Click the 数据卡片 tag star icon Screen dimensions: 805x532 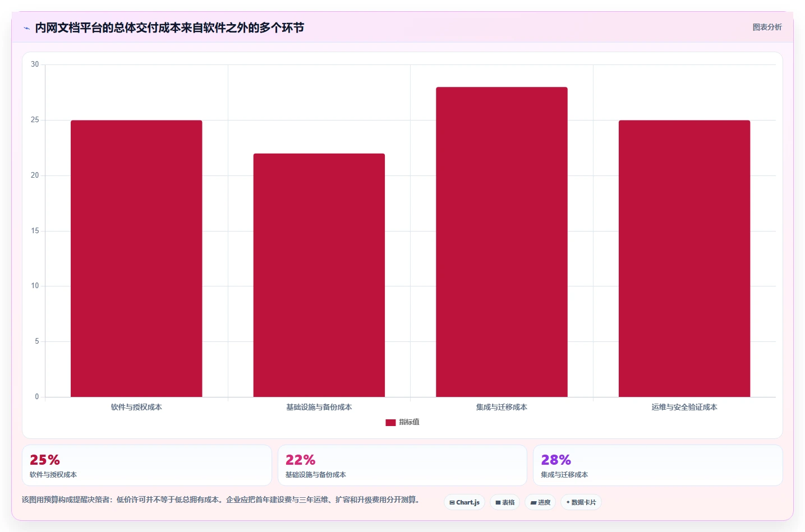point(568,502)
